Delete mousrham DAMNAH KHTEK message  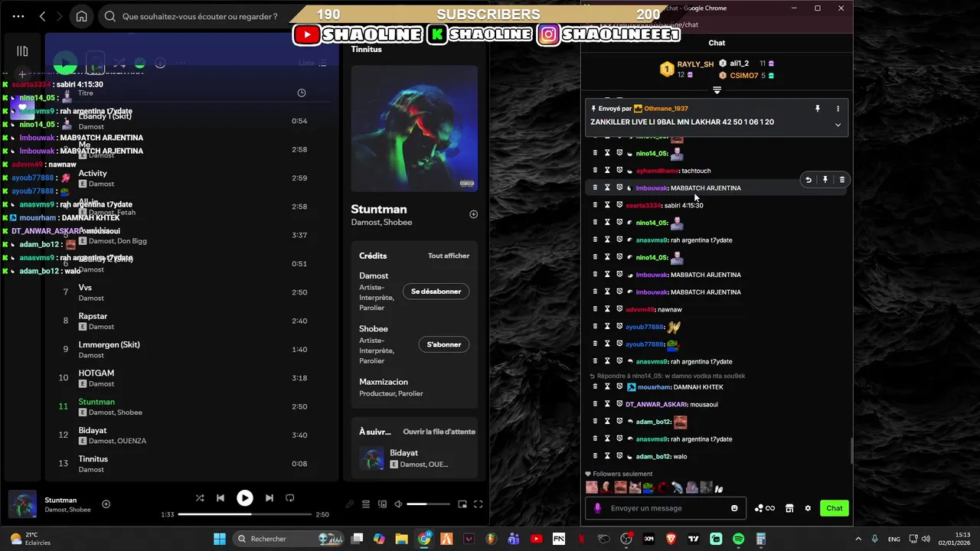[x=595, y=387]
